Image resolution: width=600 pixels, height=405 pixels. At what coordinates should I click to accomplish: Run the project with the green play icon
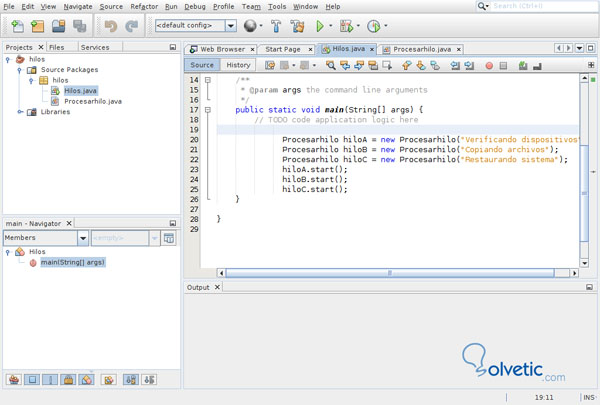(x=320, y=26)
